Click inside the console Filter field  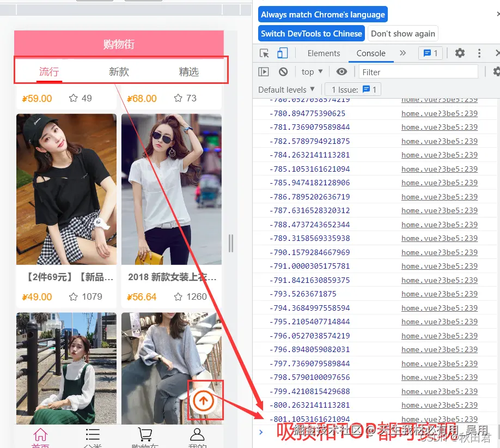419,71
